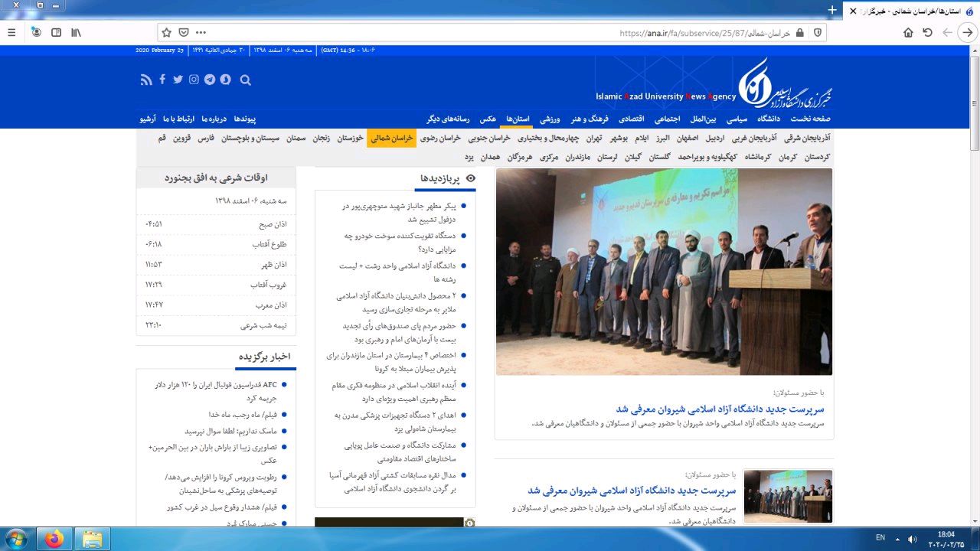The width and height of the screenshot is (980, 551).
Task: Select the یزد province link
Action: coord(469,157)
